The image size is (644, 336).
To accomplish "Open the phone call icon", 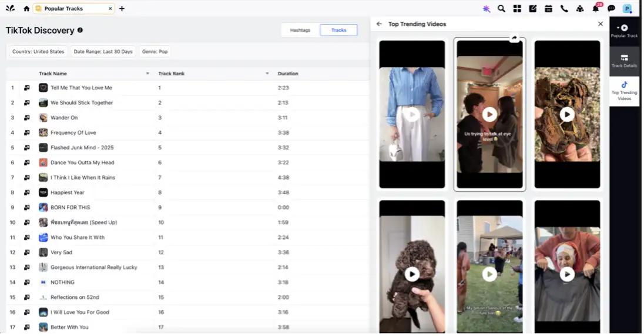I will click(x=564, y=9).
